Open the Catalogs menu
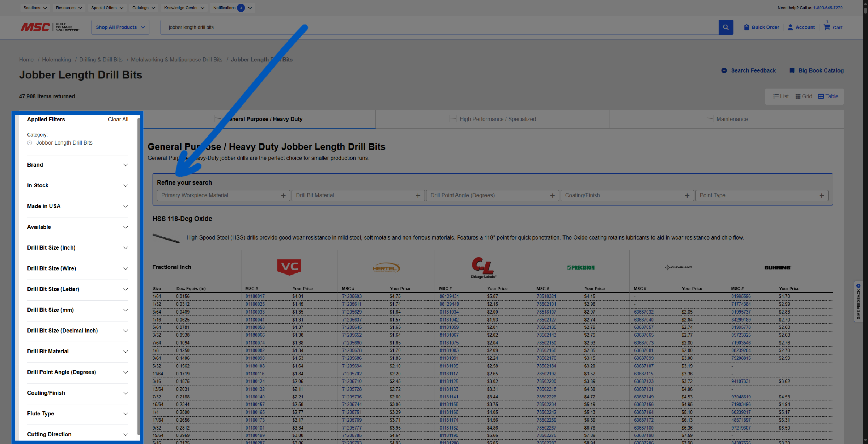 pyautogui.click(x=144, y=8)
